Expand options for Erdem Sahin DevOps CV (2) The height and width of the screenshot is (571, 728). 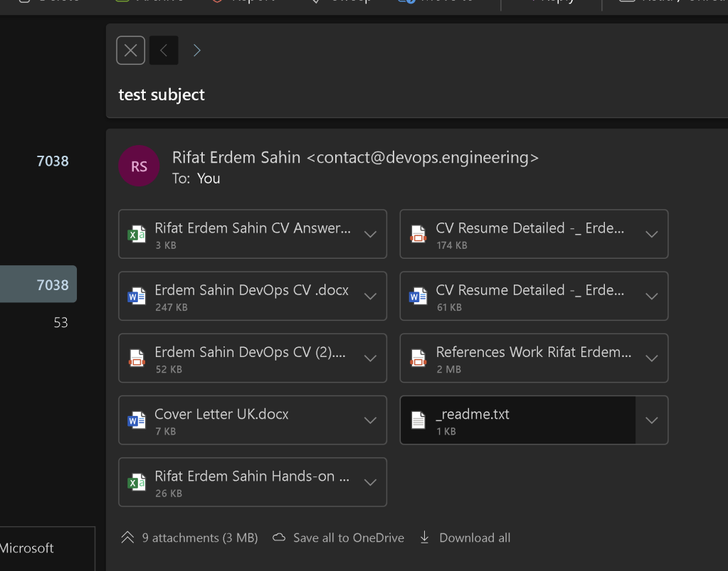click(371, 358)
